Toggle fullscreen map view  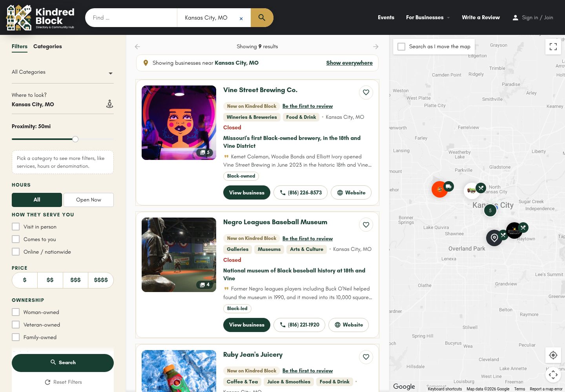tap(553, 47)
